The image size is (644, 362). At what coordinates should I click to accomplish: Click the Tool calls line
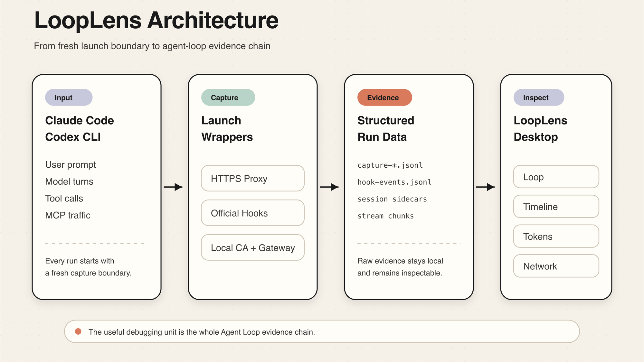click(x=64, y=199)
